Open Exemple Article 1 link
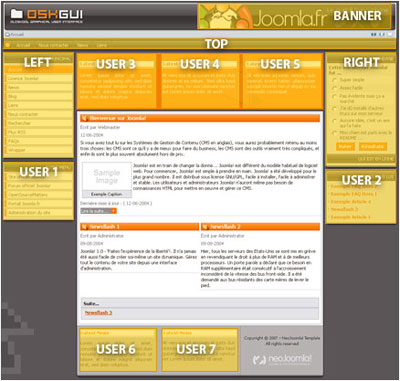The height and width of the screenshot is (381, 400). 350,217
